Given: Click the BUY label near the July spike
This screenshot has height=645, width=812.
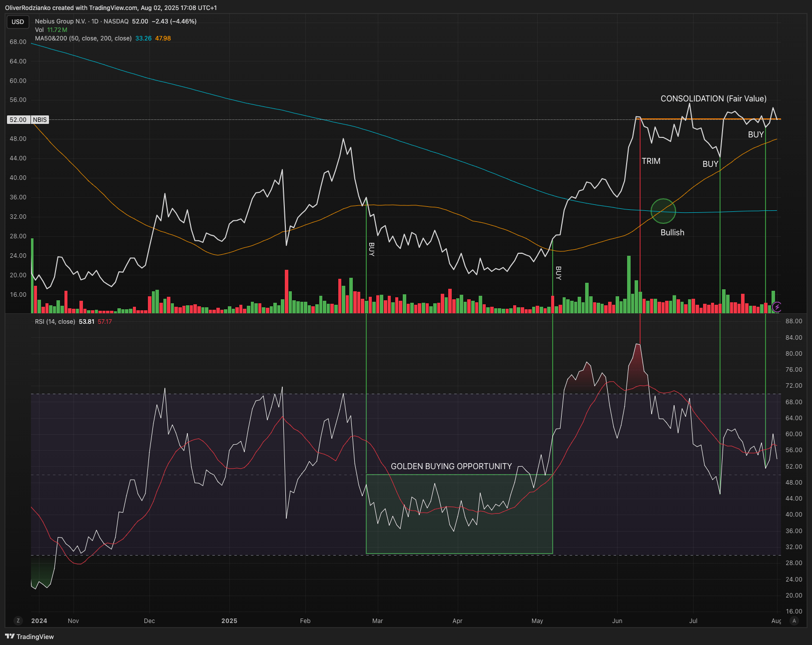Looking at the screenshot, I should 711,164.
